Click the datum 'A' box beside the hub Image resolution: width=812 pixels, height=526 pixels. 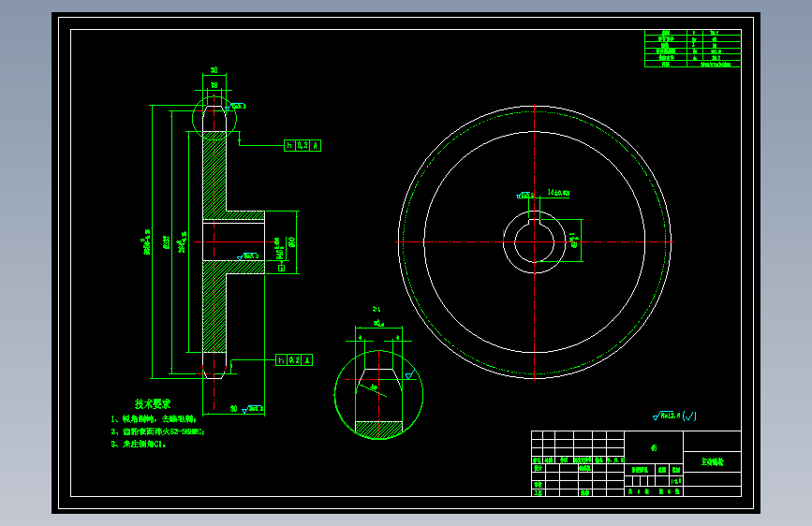pos(282,268)
